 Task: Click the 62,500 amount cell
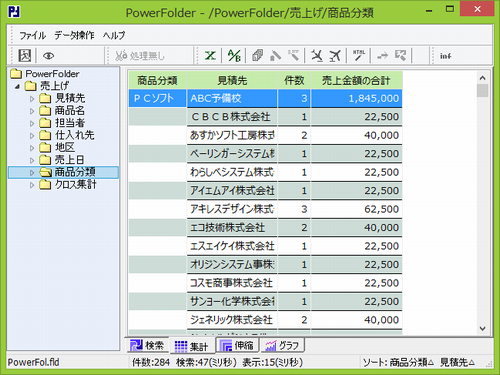coord(356,209)
